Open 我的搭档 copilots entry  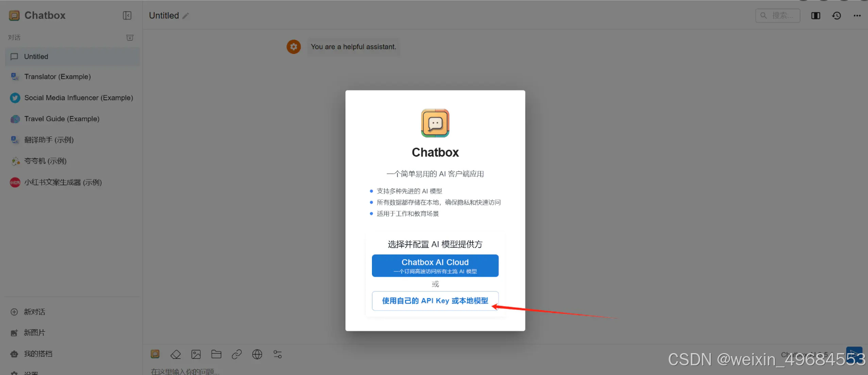tap(72, 354)
